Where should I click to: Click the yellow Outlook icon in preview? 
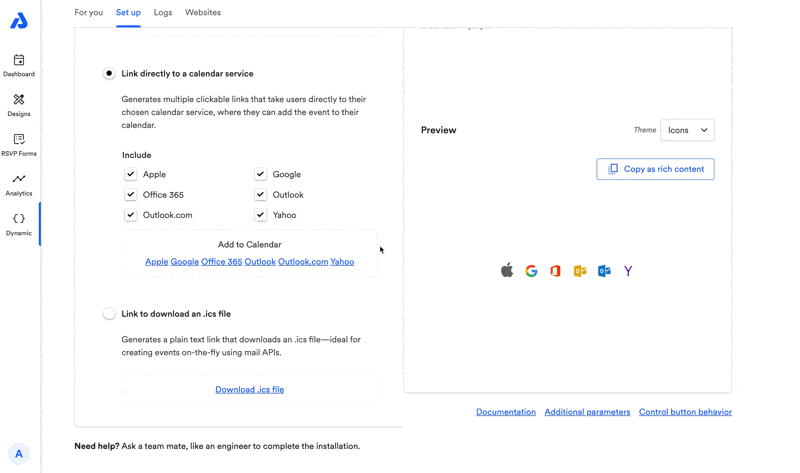(x=580, y=271)
